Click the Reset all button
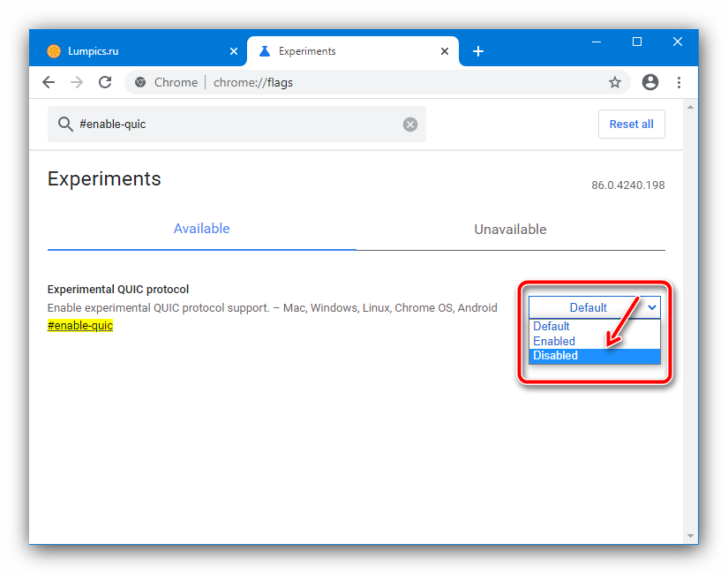This screenshot has width=728, height=574. 632,125
